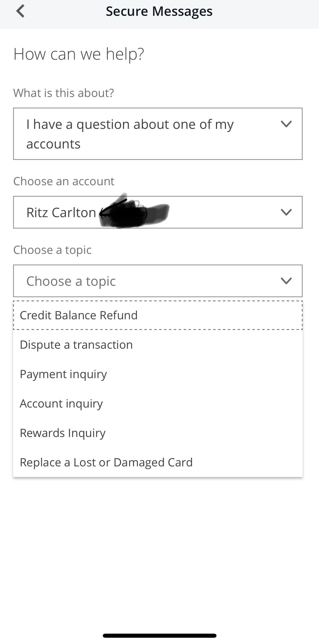Tap the 'How can we help?' heading
The width and height of the screenshot is (319, 644).
(x=79, y=54)
